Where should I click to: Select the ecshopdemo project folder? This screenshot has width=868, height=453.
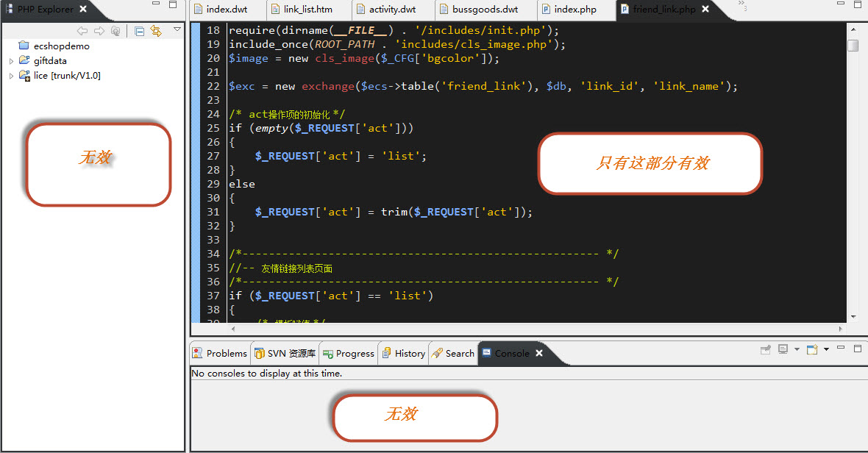[x=61, y=46]
